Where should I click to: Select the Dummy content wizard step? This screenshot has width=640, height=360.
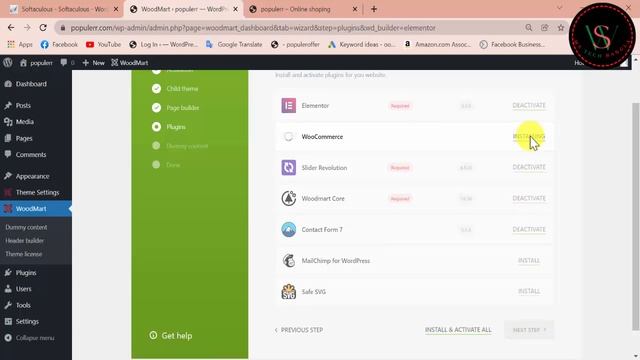click(x=180, y=146)
